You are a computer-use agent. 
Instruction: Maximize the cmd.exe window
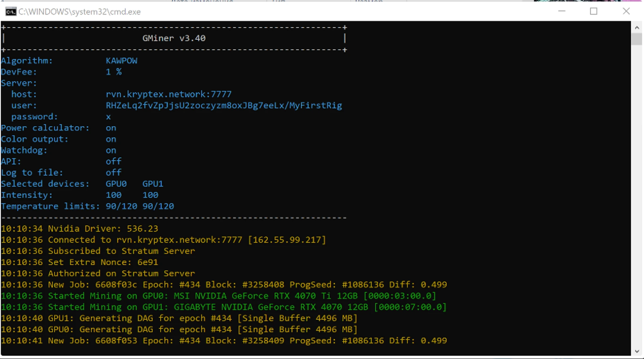click(593, 11)
